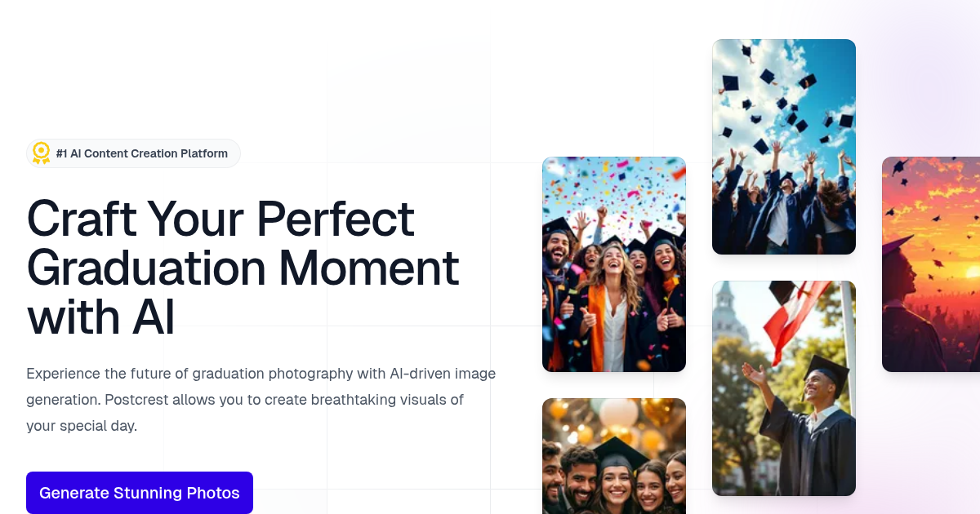Click the paragraph about AI-driven image generation
Image resolution: width=980 pixels, height=514 pixels.
261,399
